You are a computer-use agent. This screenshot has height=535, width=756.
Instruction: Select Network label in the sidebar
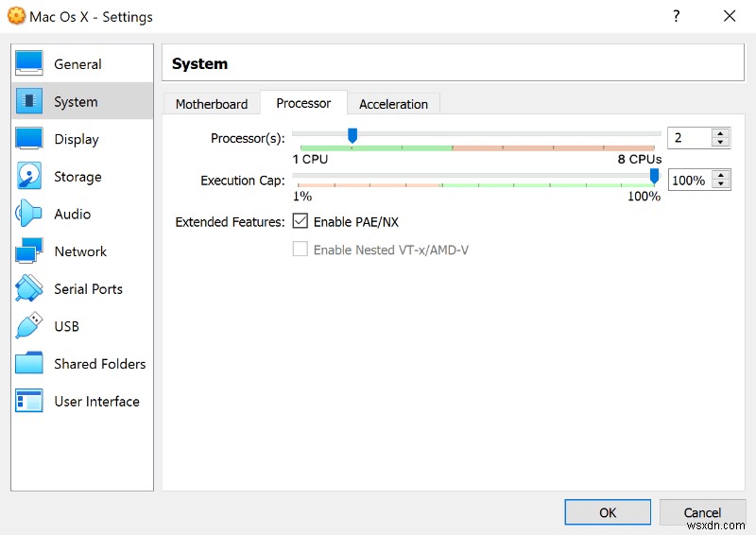pyautogui.click(x=80, y=251)
